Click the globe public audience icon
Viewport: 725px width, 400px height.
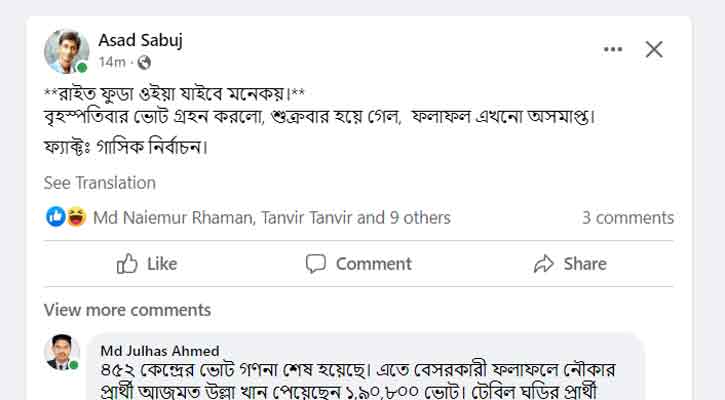144,63
